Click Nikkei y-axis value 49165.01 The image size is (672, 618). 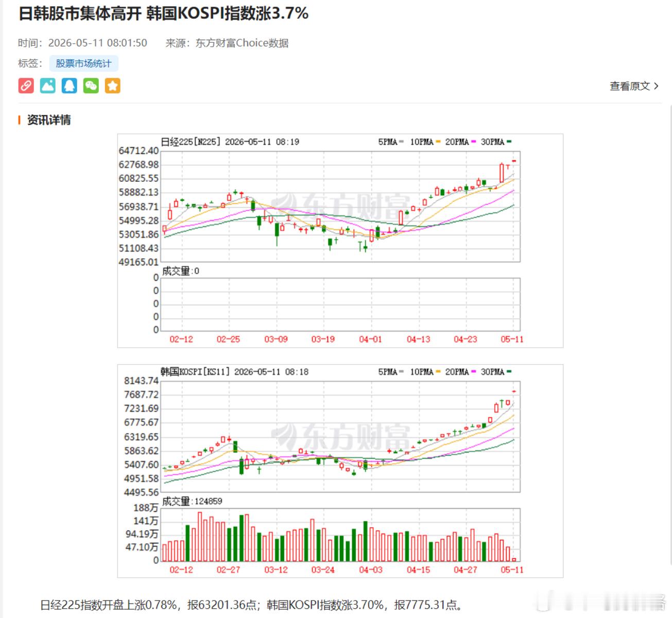[x=139, y=262]
